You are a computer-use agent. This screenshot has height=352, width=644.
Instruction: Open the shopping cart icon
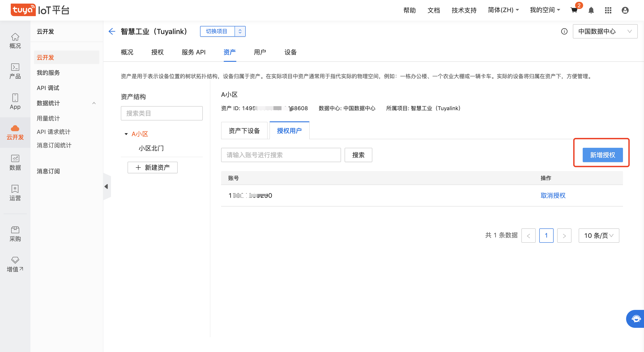click(574, 10)
